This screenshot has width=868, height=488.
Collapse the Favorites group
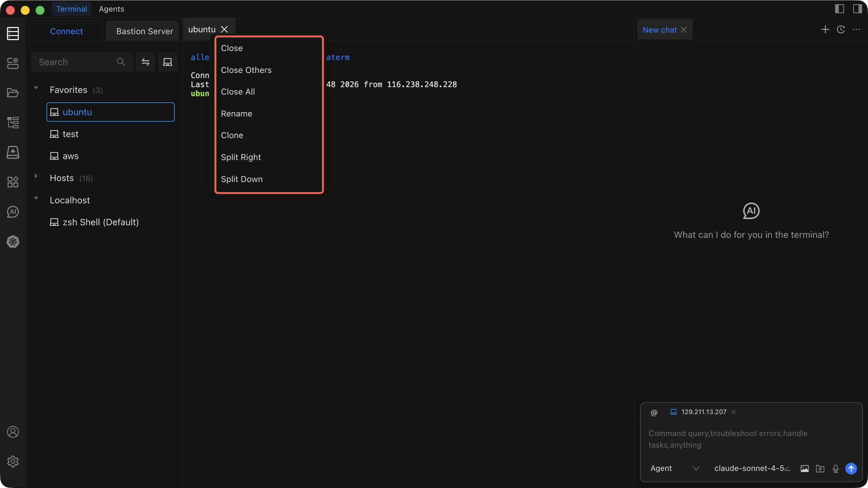coord(36,88)
